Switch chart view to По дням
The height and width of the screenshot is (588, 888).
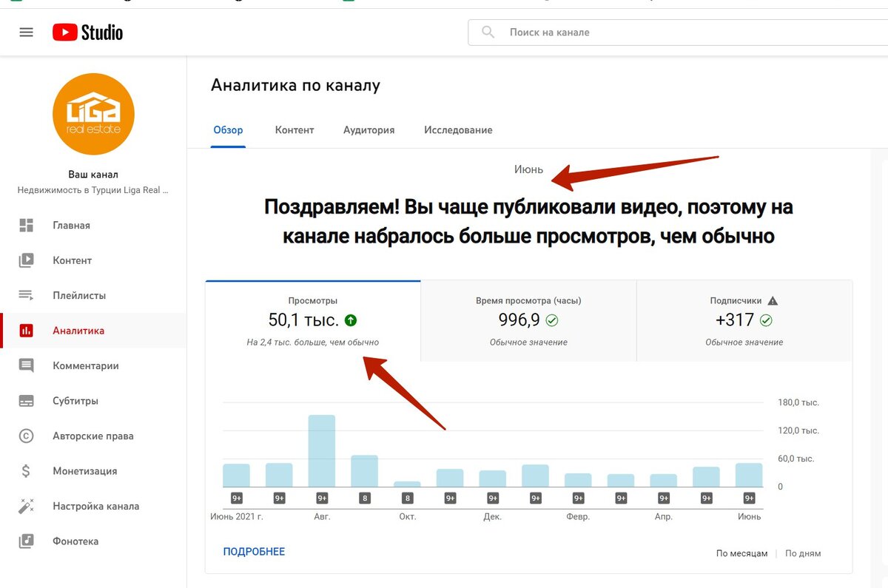click(802, 552)
